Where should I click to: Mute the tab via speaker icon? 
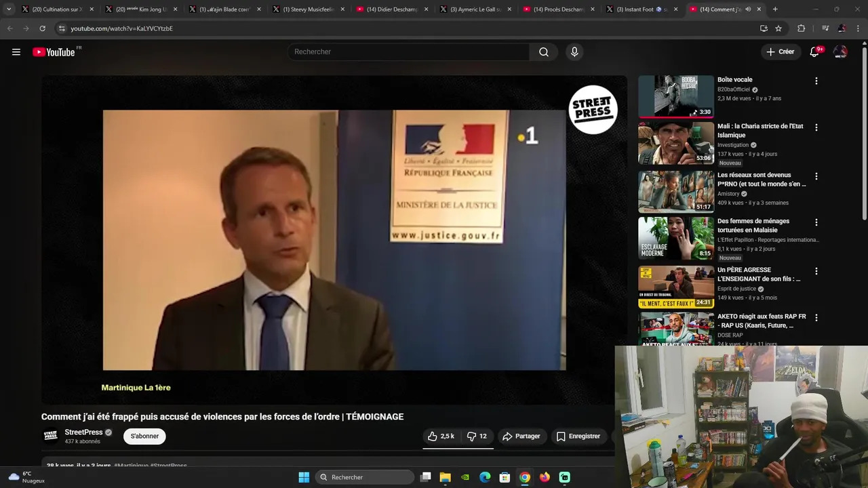tap(748, 9)
